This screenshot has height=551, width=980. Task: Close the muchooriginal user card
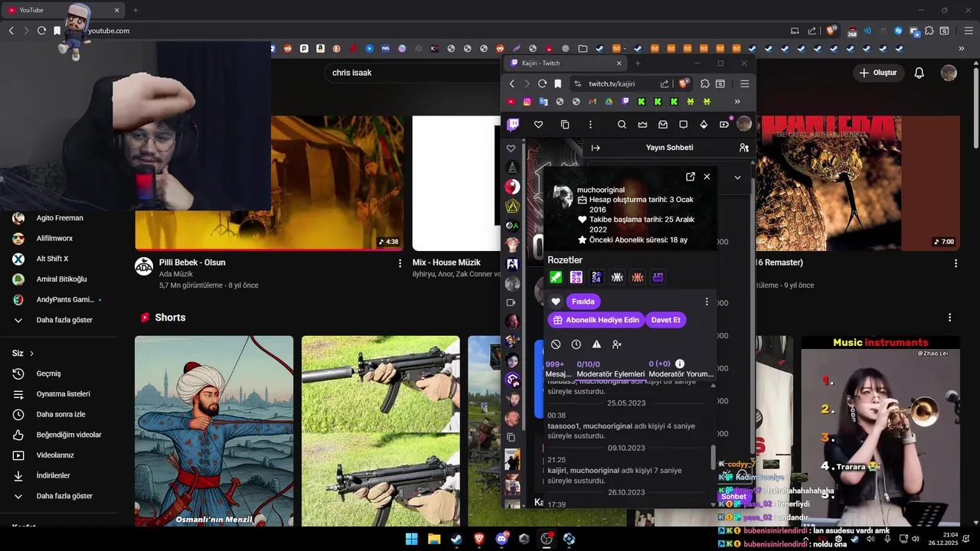[707, 177]
